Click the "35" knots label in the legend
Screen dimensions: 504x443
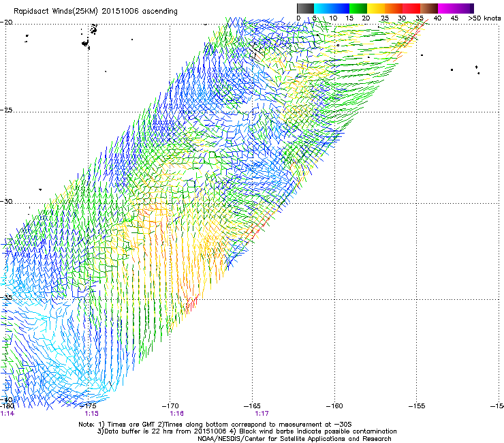click(x=420, y=18)
